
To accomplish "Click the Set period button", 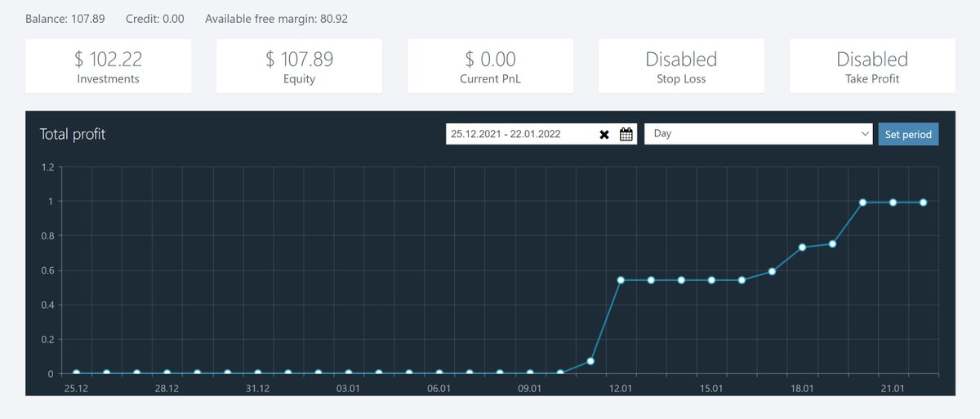I will pos(908,134).
